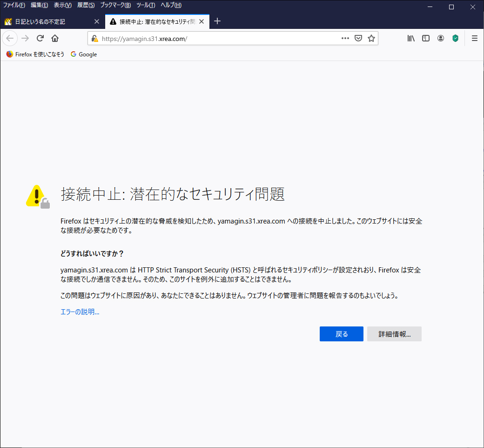Click the green shield extension icon
Viewport: 484px width, 448px height.
[x=455, y=39]
